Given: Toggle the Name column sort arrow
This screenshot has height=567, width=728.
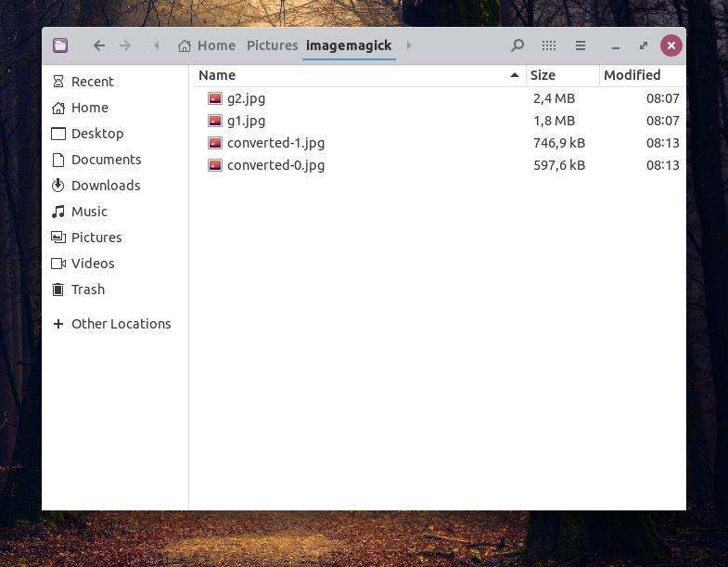Looking at the screenshot, I should coord(515,75).
